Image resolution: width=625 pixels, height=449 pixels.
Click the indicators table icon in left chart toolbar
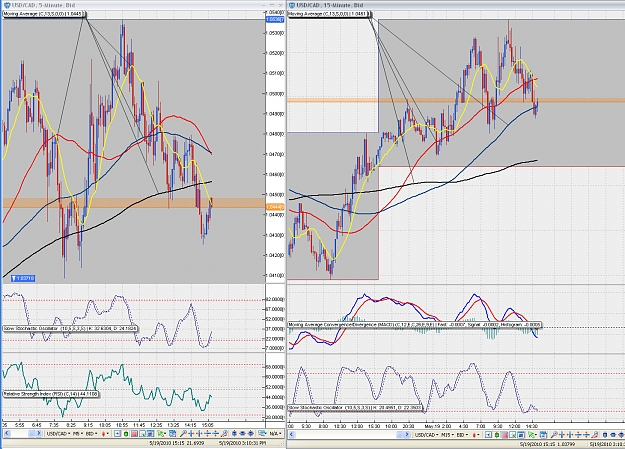pyautogui.click(x=172, y=433)
